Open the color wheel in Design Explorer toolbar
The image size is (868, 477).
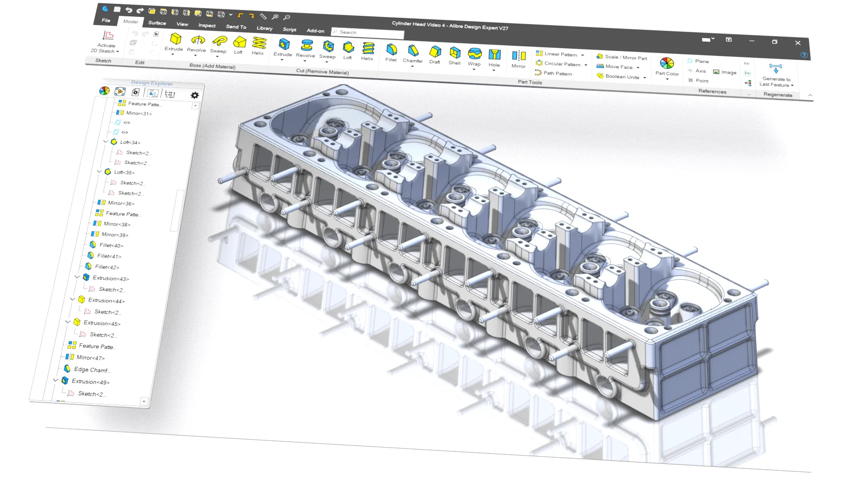[104, 91]
